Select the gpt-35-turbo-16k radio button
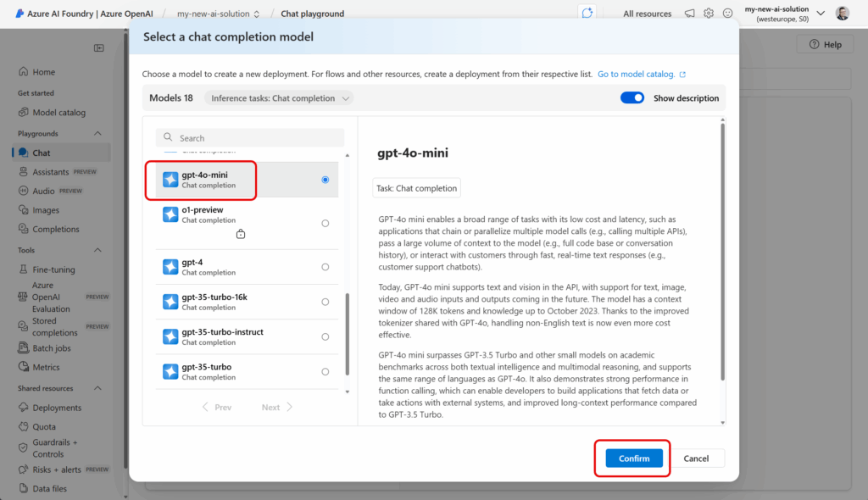This screenshot has width=868, height=500. point(325,302)
